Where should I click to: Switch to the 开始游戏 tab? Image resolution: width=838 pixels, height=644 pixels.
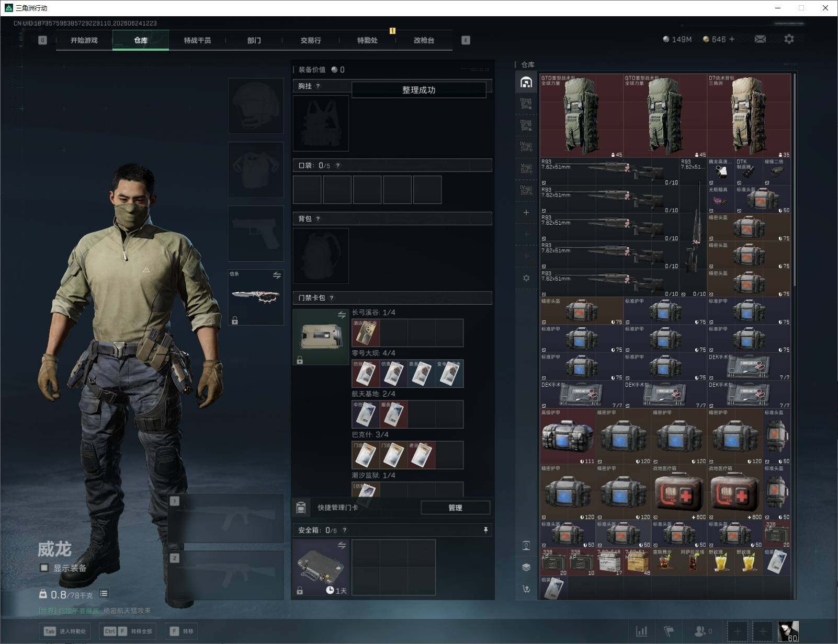[x=84, y=40]
